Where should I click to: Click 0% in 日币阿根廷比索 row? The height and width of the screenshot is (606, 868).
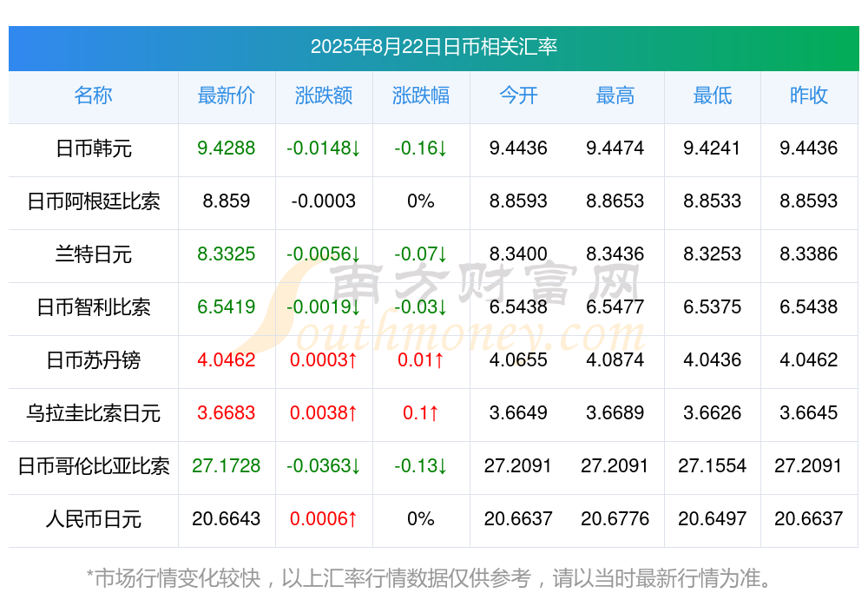pos(421,201)
